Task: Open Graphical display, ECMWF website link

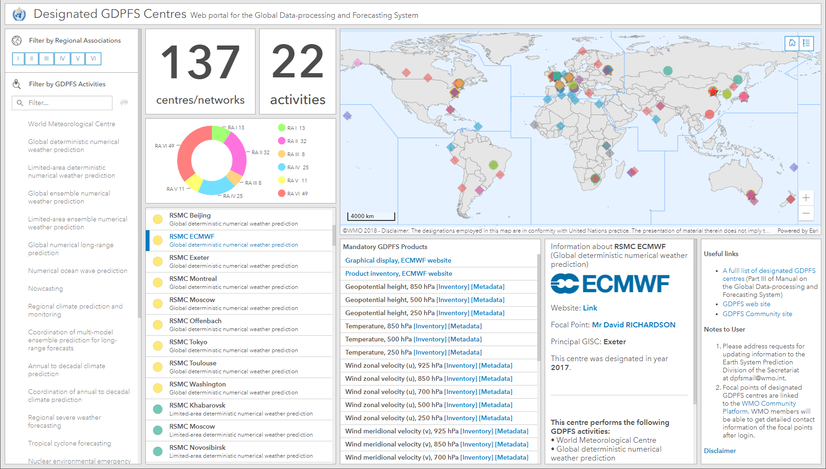Action: [x=398, y=260]
